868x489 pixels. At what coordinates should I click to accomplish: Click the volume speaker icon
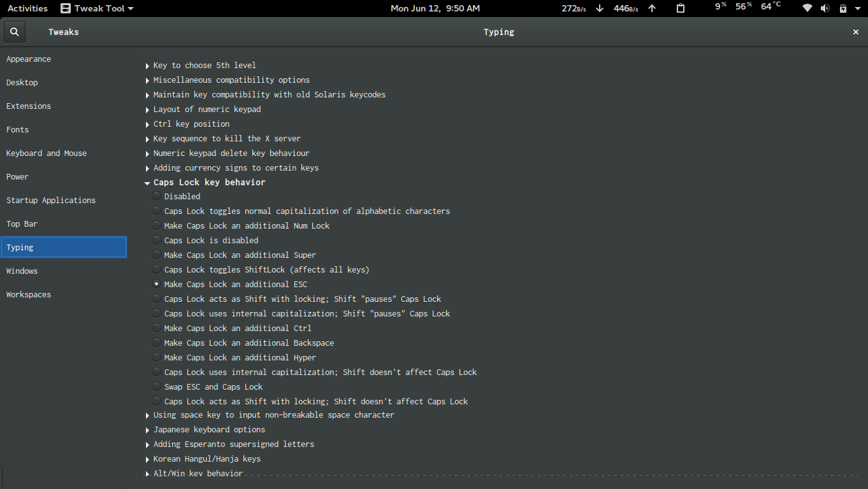tap(826, 8)
